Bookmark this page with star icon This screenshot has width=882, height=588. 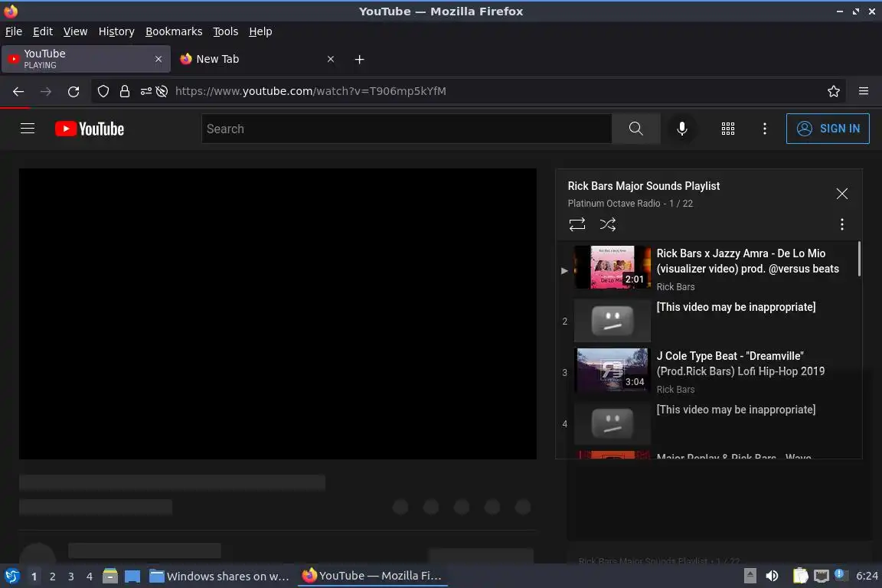point(834,91)
